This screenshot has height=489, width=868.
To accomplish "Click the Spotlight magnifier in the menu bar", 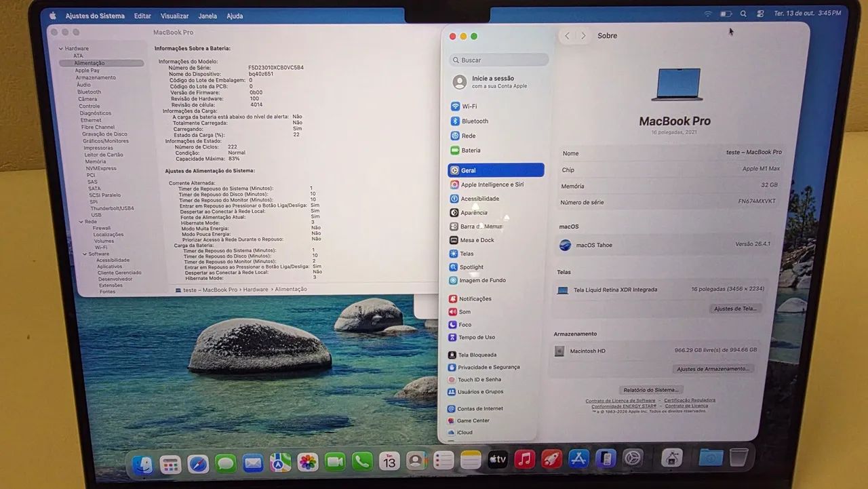I will tap(743, 14).
